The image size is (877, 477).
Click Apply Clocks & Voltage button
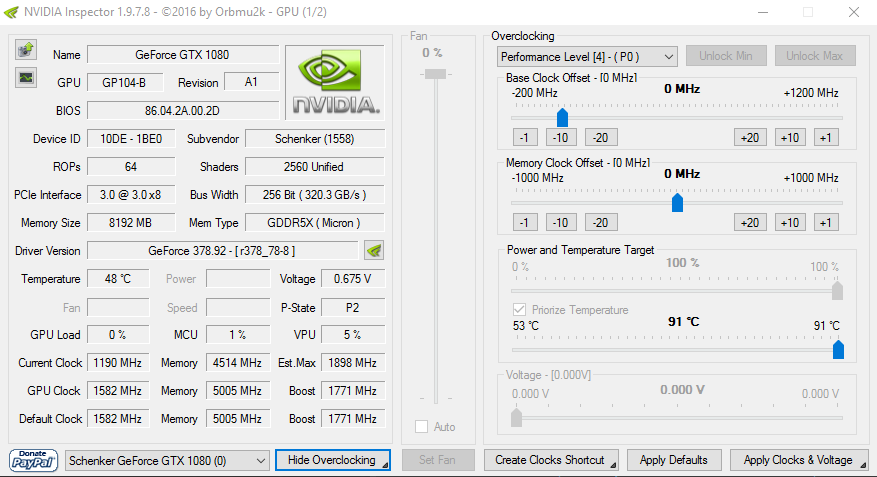pos(799,460)
